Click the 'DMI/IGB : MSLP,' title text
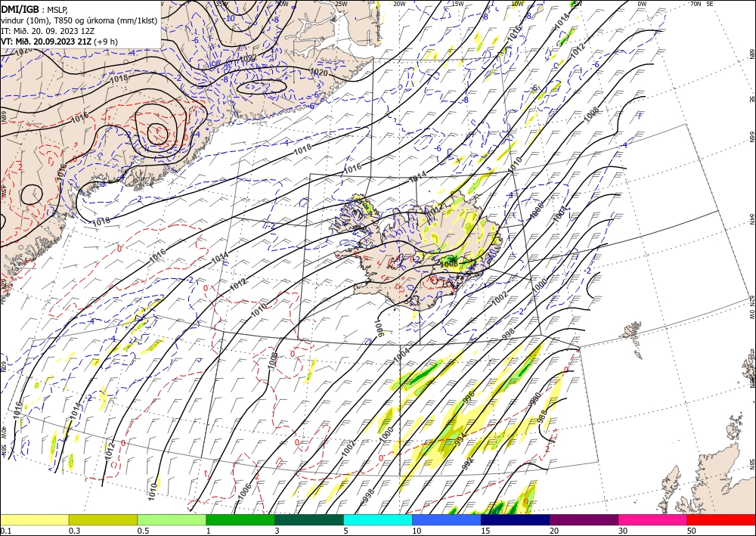 coord(35,8)
